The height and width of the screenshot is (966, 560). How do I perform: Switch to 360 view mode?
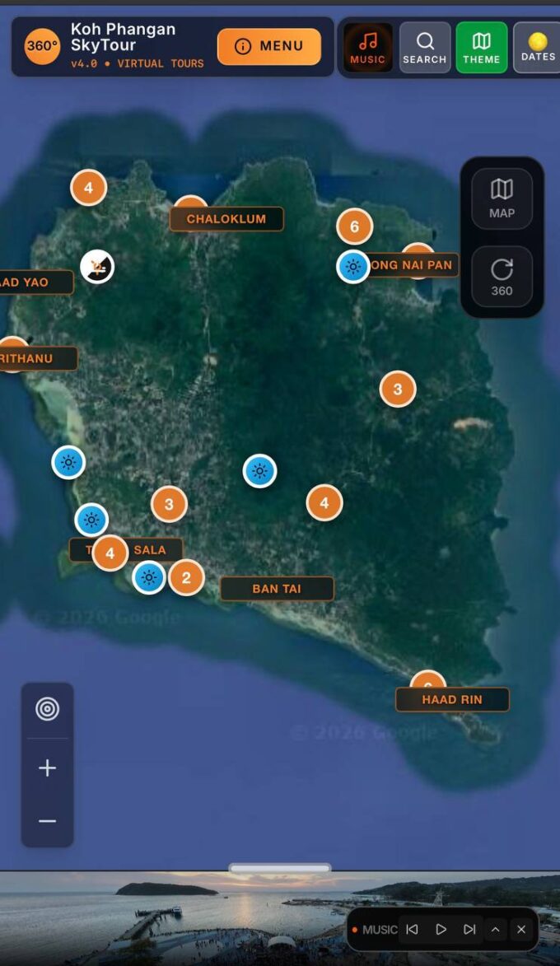click(502, 277)
